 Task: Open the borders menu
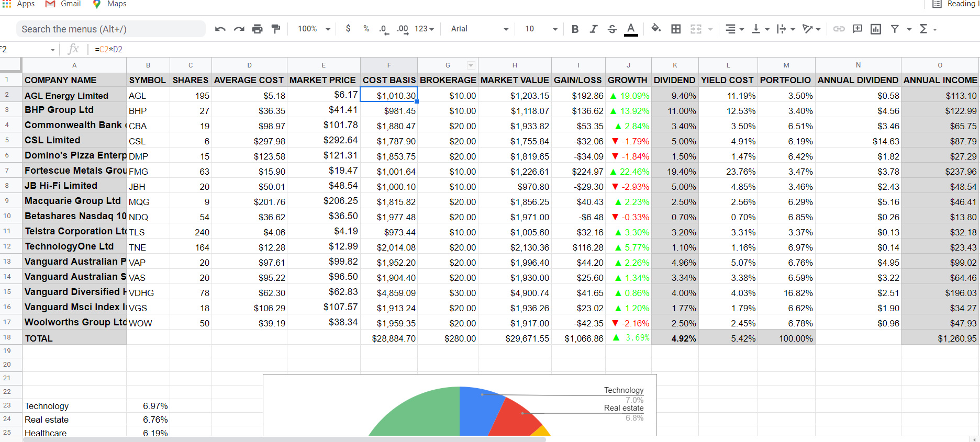[676, 29]
